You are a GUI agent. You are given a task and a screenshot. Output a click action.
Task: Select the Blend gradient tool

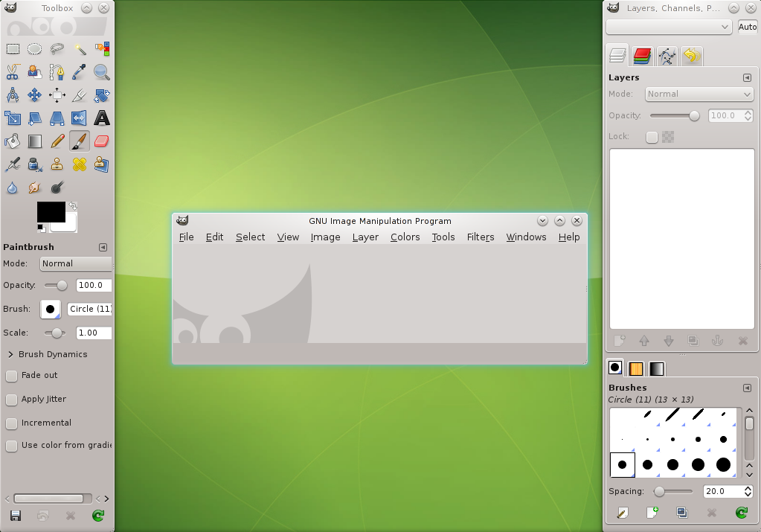[x=34, y=141]
